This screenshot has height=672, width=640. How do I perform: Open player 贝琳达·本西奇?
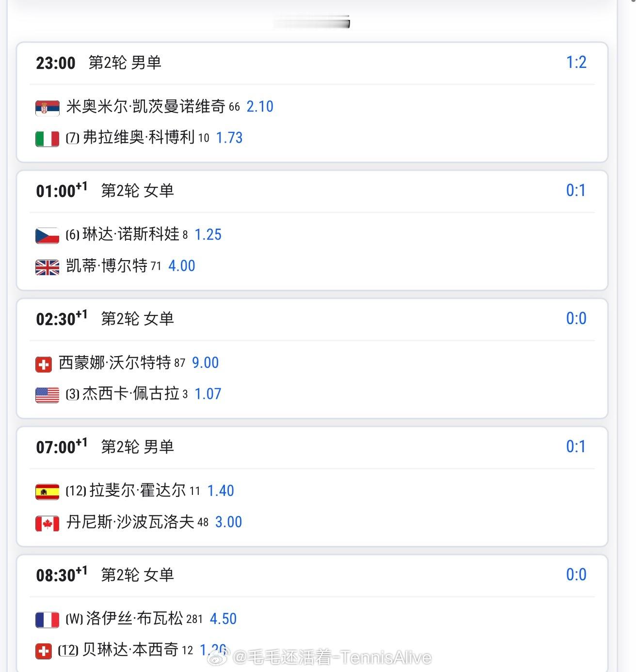pyautogui.click(x=130, y=650)
